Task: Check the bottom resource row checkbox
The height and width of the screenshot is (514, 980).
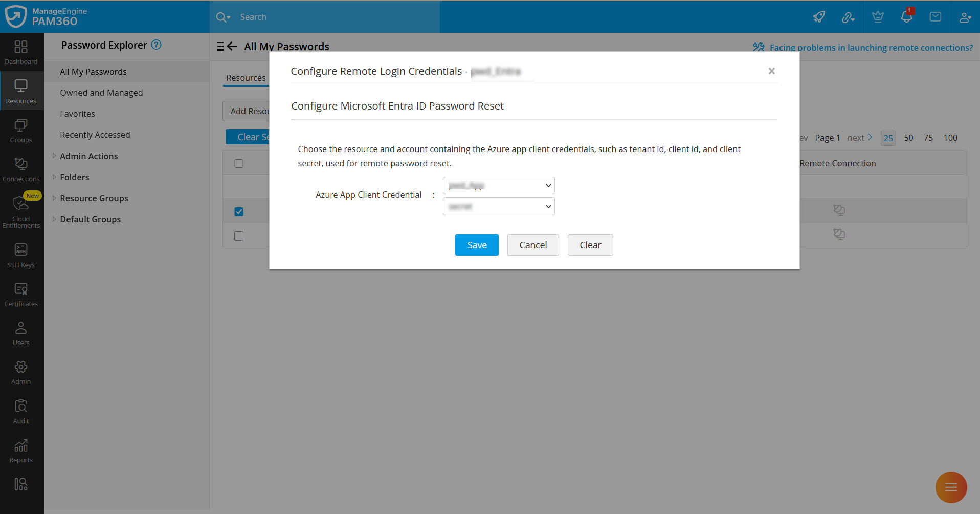Action: point(239,235)
